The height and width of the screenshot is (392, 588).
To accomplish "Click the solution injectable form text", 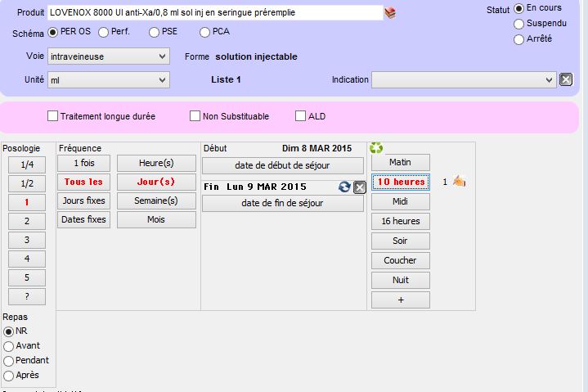I will coord(256,56).
